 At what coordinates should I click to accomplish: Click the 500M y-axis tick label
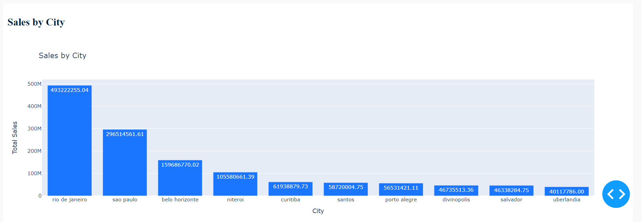pos(34,84)
